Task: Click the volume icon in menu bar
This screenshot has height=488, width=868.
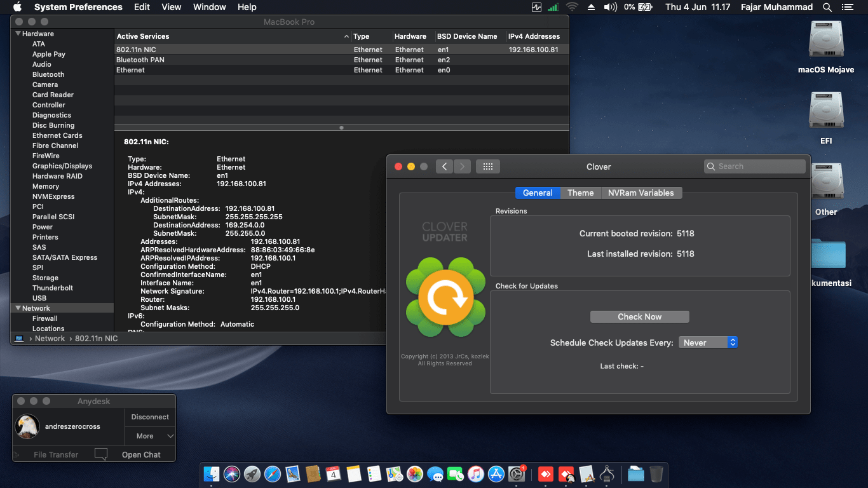Action: pyautogui.click(x=610, y=7)
